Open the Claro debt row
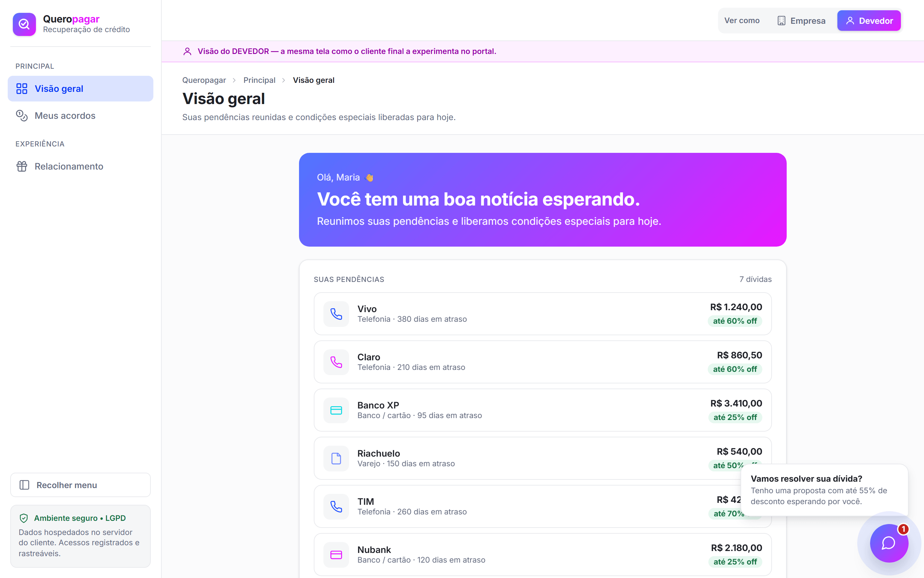924x578 pixels. tap(543, 362)
